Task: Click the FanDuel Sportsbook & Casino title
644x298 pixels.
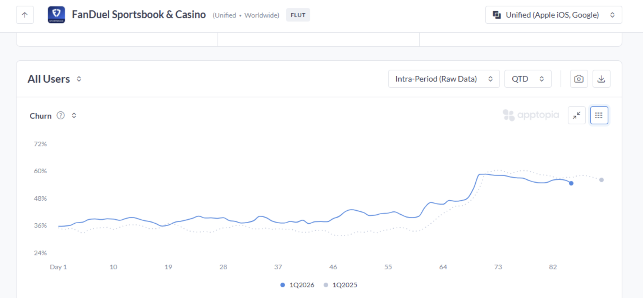Action: [x=139, y=15]
